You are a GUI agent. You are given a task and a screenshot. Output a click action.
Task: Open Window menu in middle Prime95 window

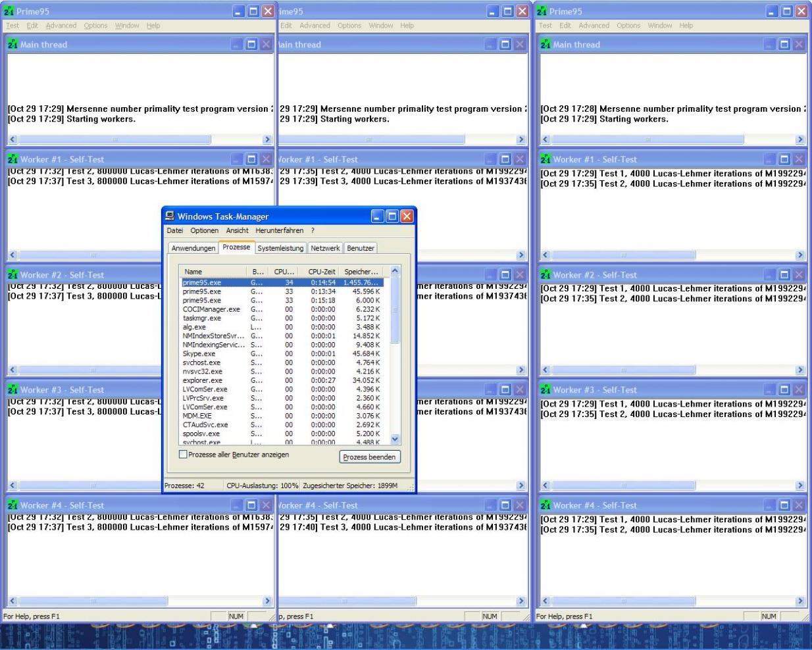pos(381,26)
